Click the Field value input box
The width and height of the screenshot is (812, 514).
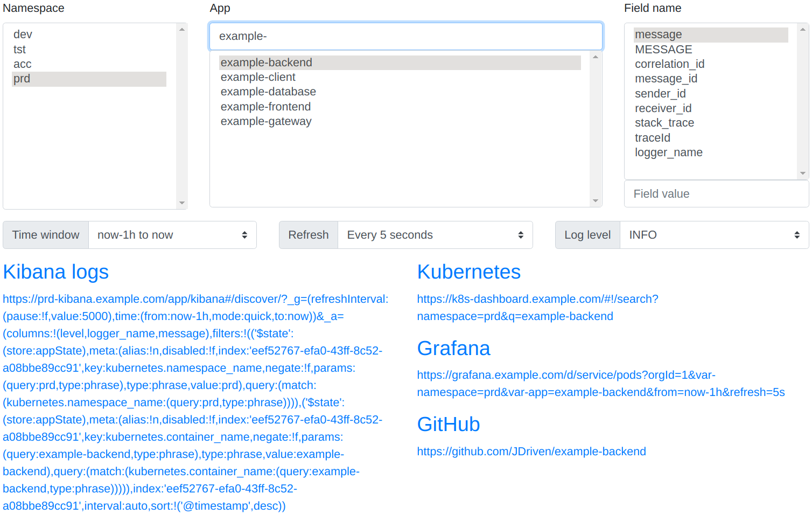coord(716,194)
